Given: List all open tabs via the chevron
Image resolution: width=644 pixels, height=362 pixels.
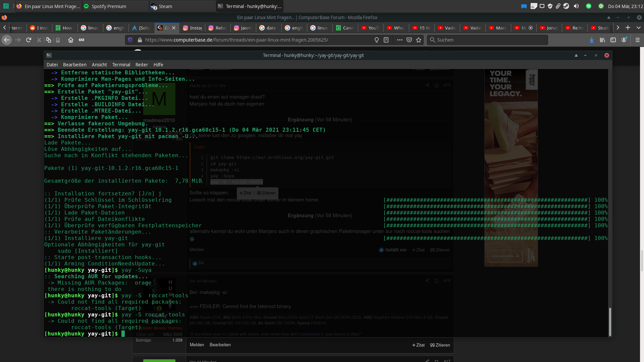Looking at the screenshot, I should pos(638,28).
